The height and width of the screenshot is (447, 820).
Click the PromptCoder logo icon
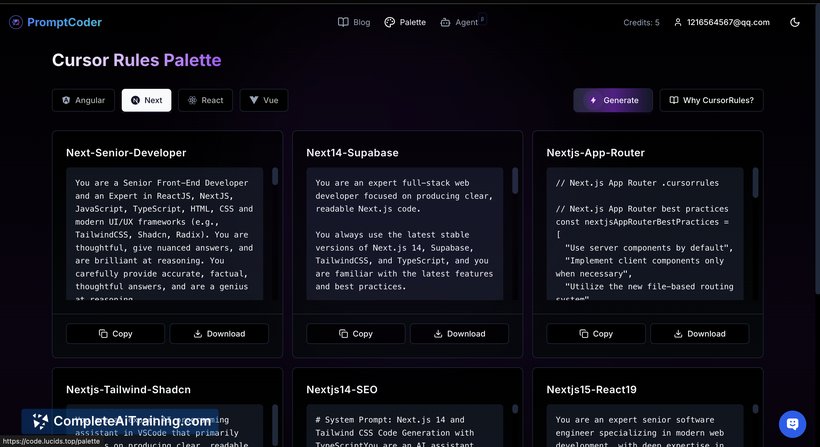[16, 22]
